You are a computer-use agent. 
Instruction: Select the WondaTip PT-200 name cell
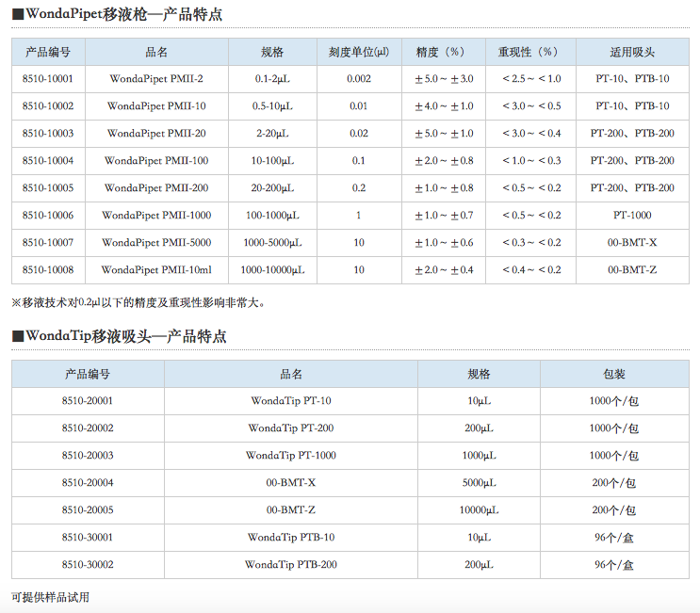(x=291, y=428)
